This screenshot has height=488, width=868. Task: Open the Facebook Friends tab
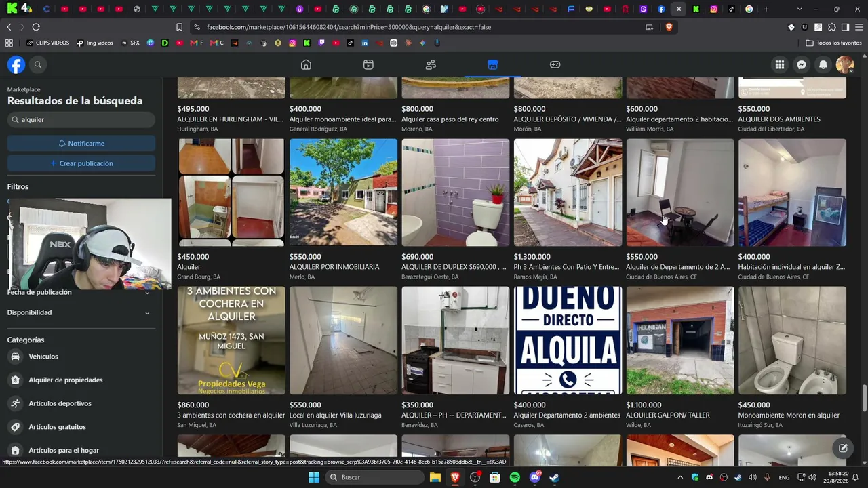tap(431, 64)
